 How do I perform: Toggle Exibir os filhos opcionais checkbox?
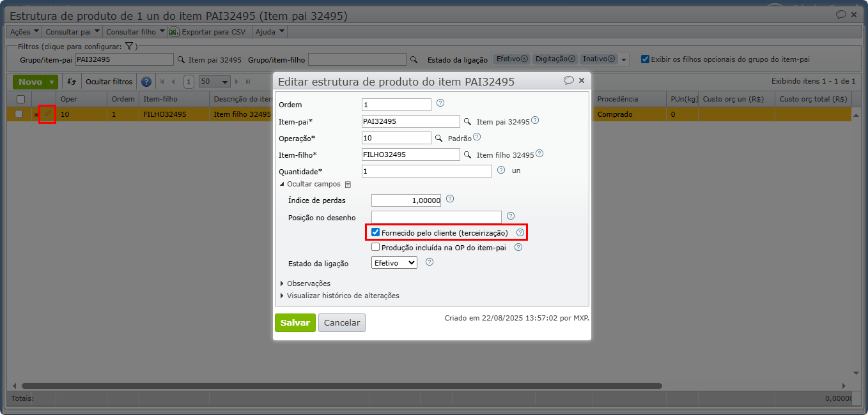645,59
